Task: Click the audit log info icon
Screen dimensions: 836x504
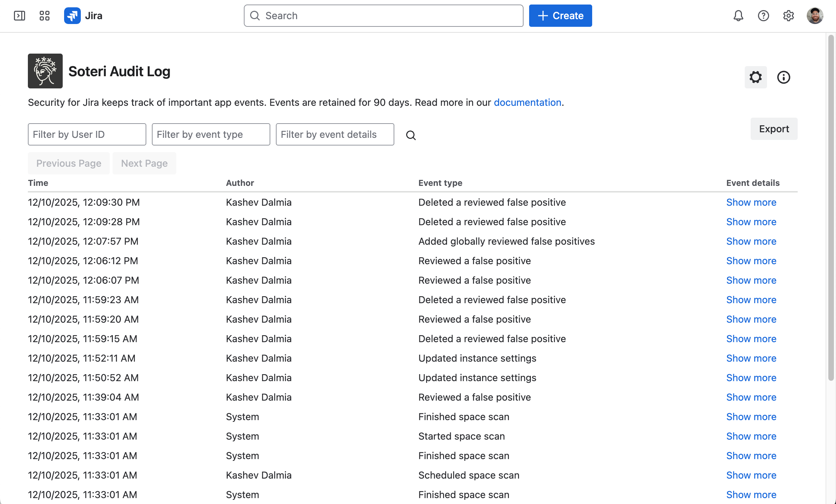Action: (783, 77)
